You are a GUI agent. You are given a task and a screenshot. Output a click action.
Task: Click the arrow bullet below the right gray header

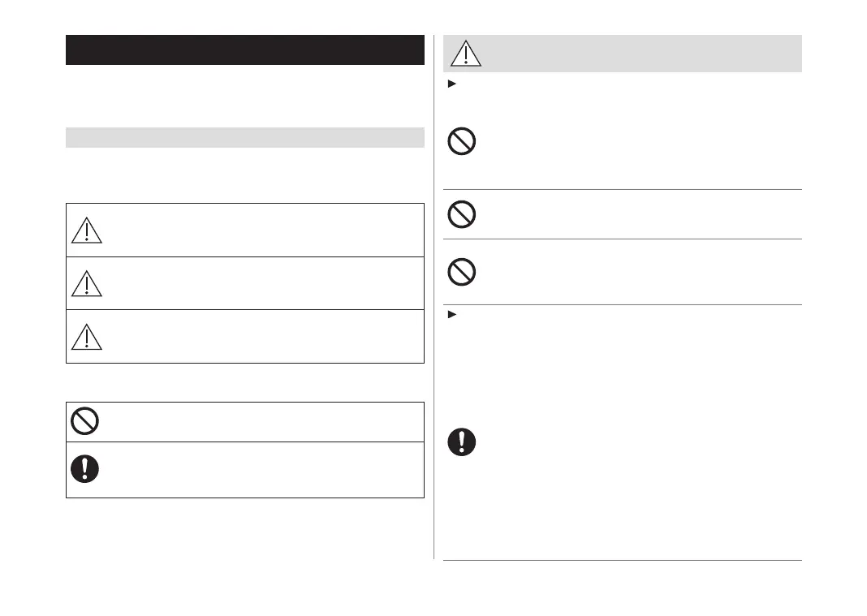click(x=450, y=84)
